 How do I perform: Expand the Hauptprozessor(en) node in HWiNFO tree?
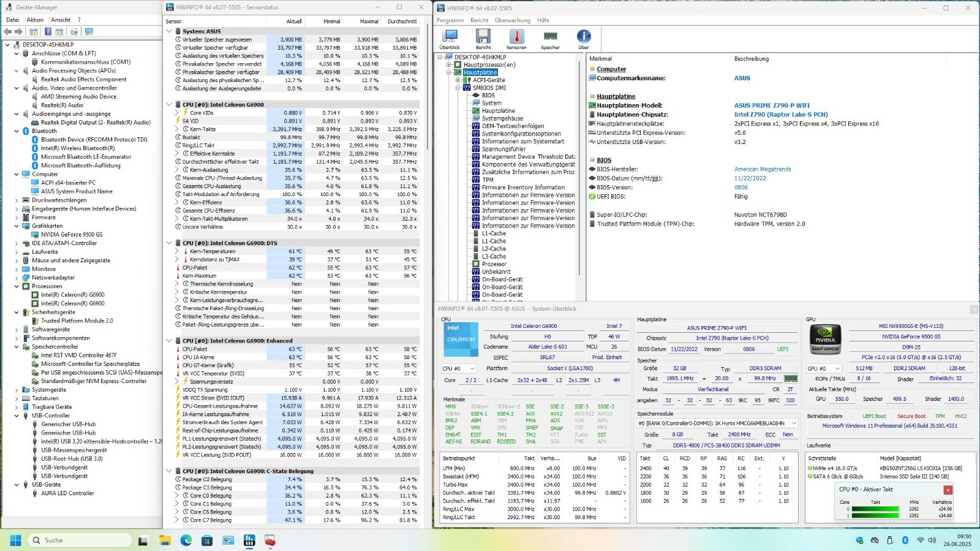pyautogui.click(x=448, y=64)
